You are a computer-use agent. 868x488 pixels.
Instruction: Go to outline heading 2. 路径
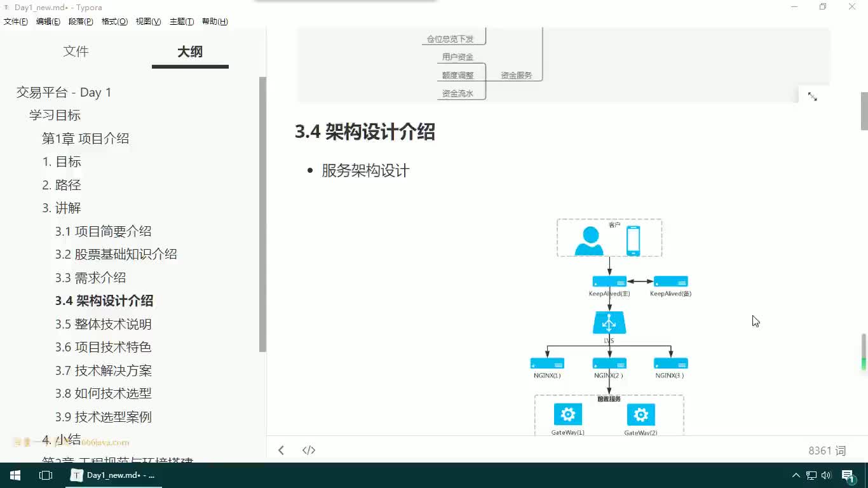point(62,185)
